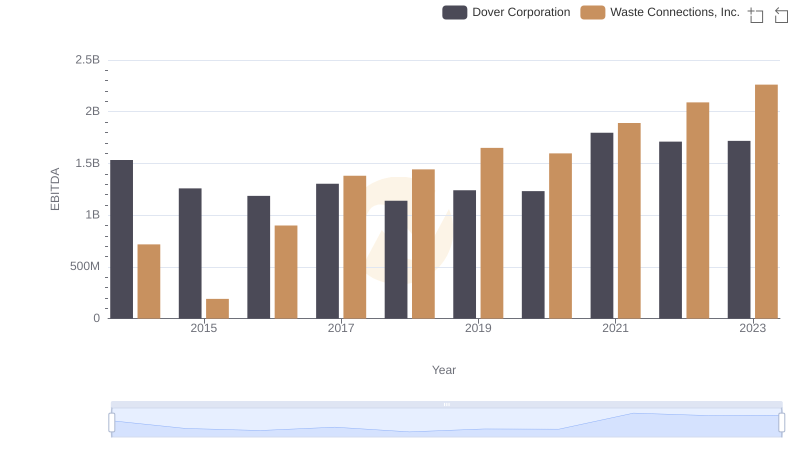Image resolution: width=800 pixels, height=461 pixels.
Task: Click Waste Connections bar for 2023
Action: coord(766,201)
